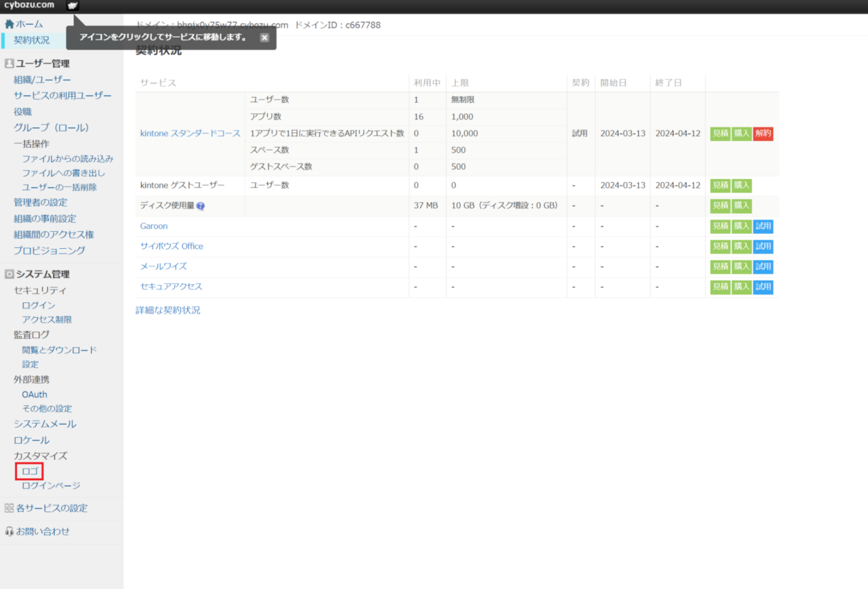Open kintone スタンダードコース link
The height and width of the screenshot is (589, 868).
[190, 134]
